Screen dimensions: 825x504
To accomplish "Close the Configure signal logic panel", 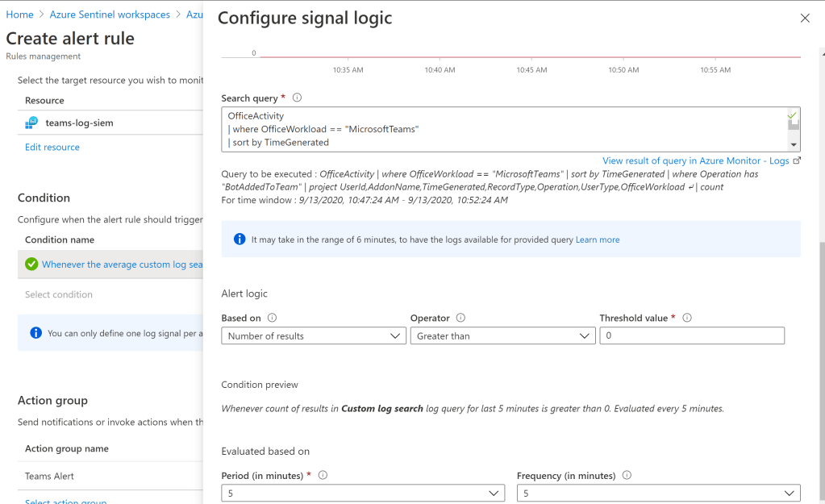I will pyautogui.click(x=804, y=18).
